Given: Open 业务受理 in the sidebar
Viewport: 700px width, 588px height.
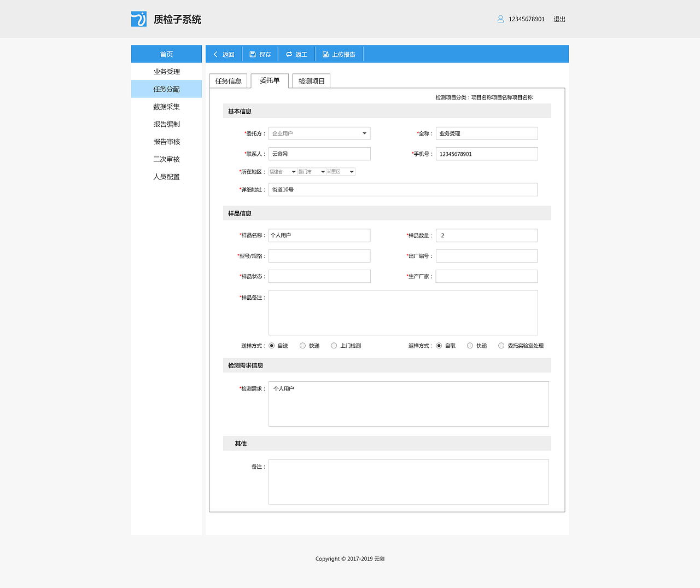Looking at the screenshot, I should (167, 72).
